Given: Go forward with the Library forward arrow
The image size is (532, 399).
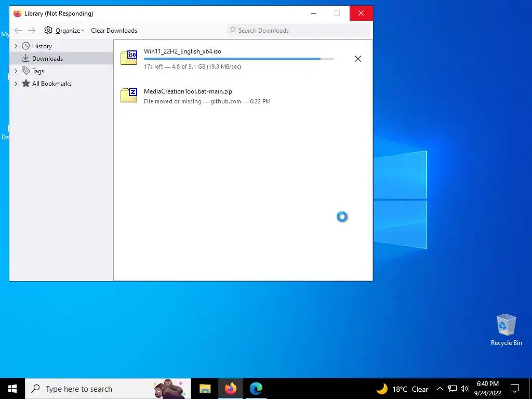Looking at the screenshot, I should point(32,31).
